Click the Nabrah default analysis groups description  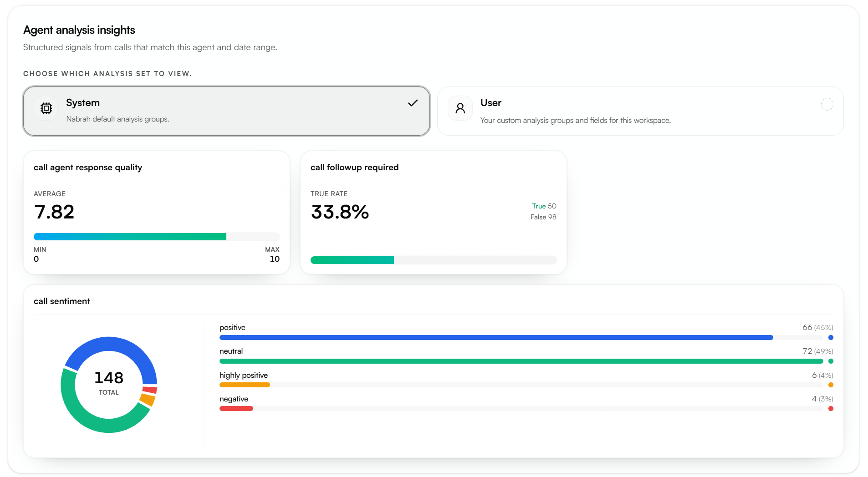(x=117, y=119)
